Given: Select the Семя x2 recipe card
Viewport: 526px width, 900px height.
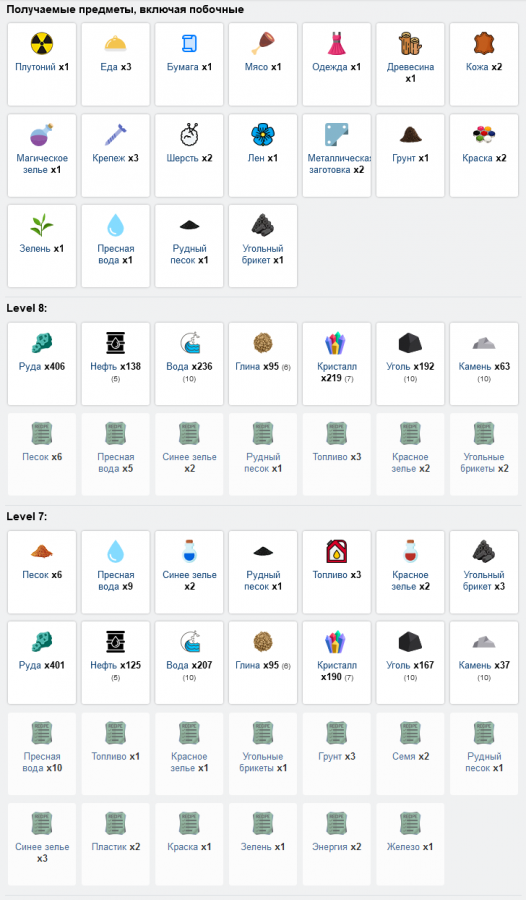Looking at the screenshot, I should (x=410, y=754).
